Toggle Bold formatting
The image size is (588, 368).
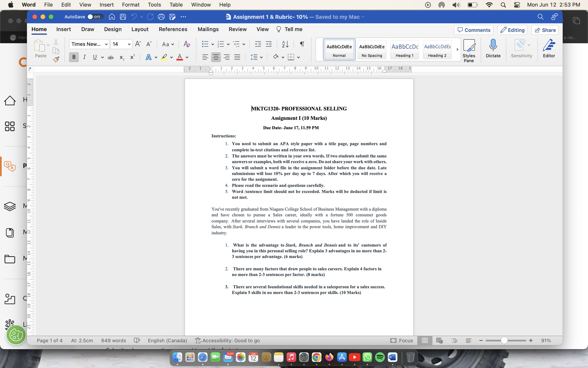click(74, 57)
